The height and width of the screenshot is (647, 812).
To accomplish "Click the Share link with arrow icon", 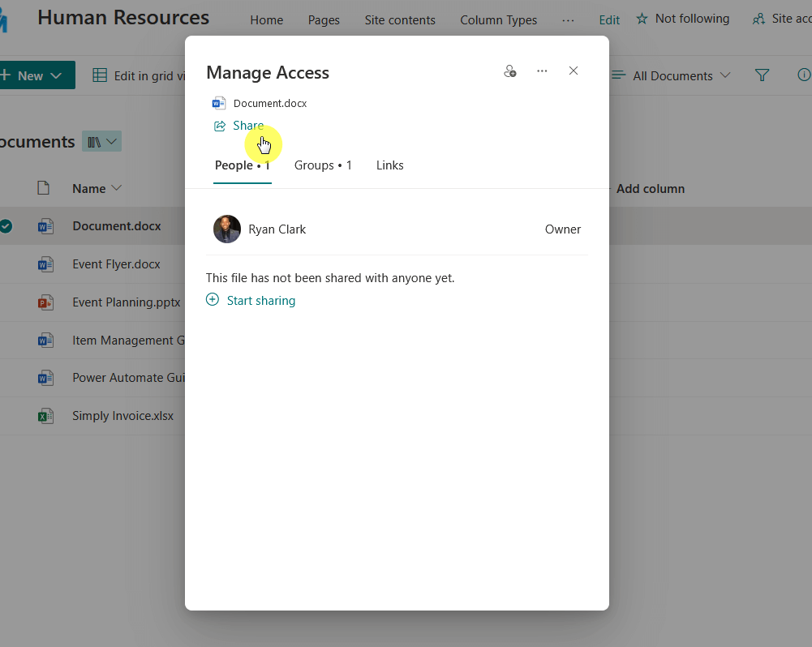I will (x=238, y=126).
